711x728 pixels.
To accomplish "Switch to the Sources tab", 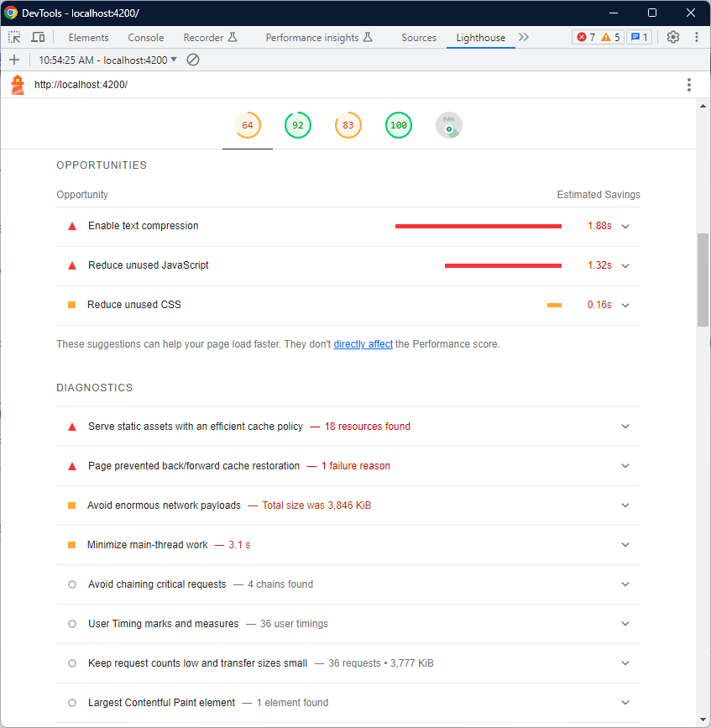I will [419, 38].
